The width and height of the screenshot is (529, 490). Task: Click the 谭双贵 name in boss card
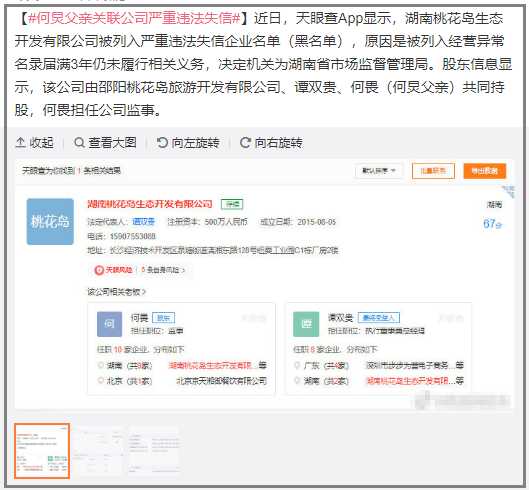[340, 318]
